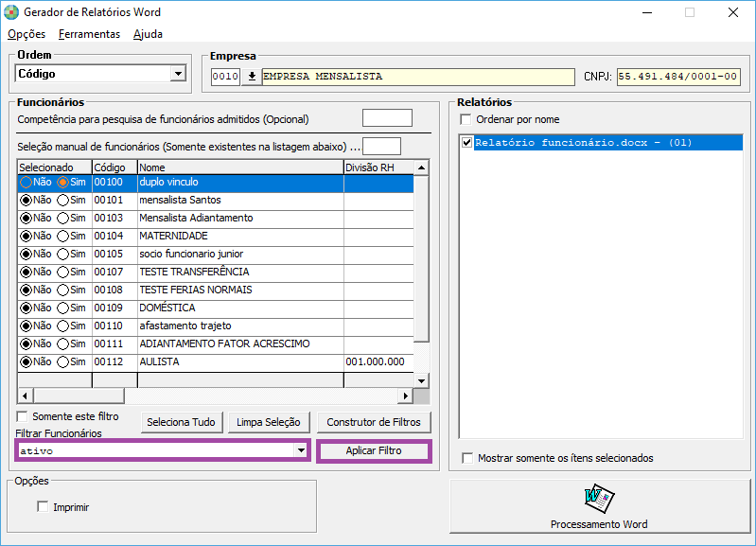Click the code cell 00108
Image resolution: width=756 pixels, height=546 pixels.
(109, 290)
